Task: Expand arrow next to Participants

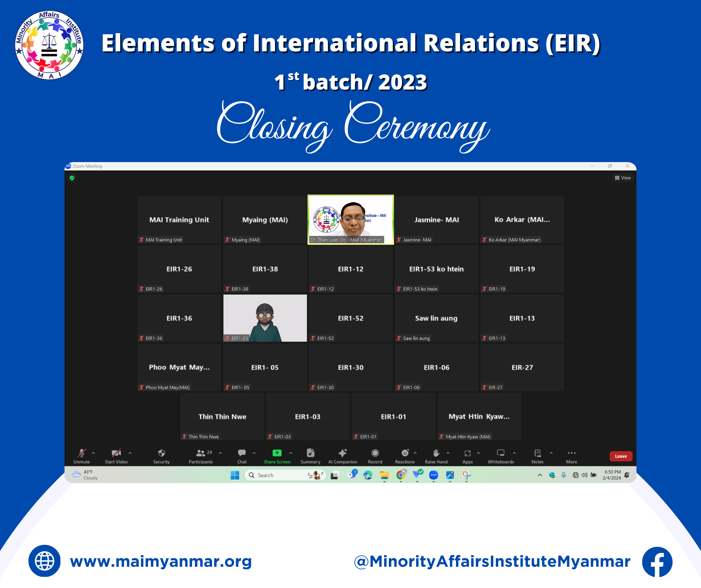Action: [220, 453]
